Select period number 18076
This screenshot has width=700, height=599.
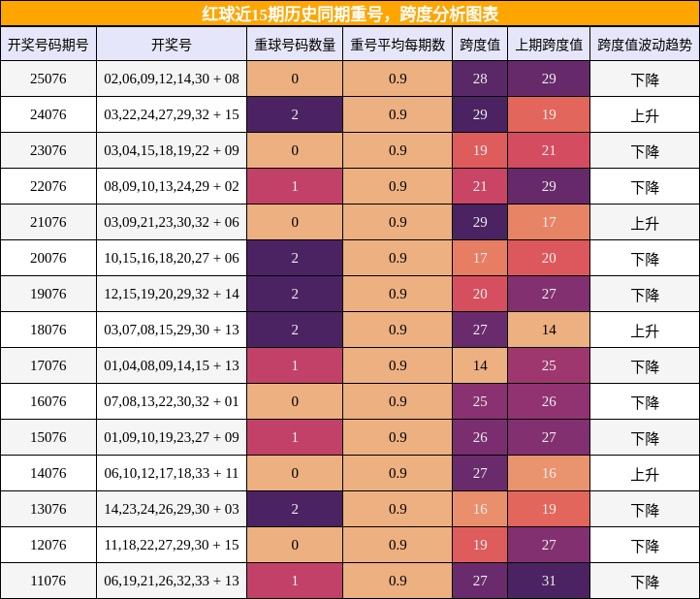(48, 330)
